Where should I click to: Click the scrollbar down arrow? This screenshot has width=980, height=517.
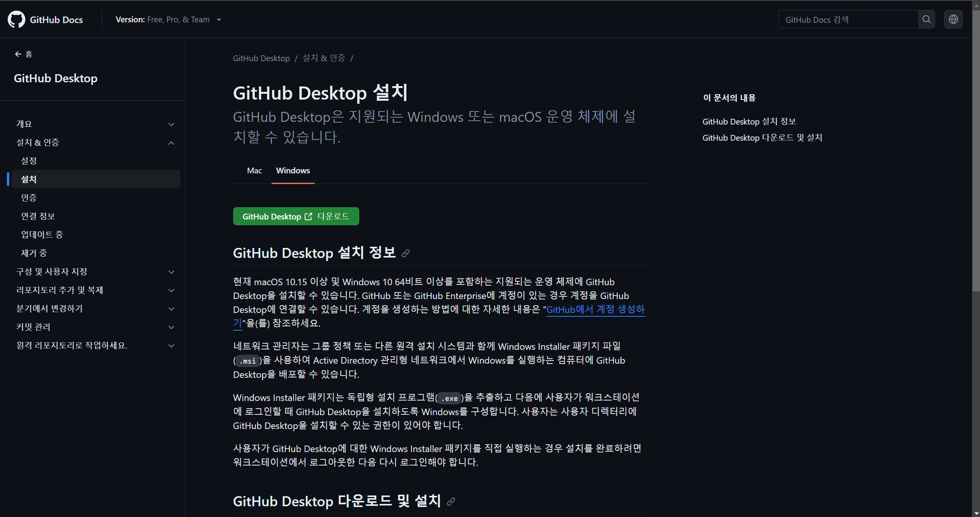click(x=976, y=513)
